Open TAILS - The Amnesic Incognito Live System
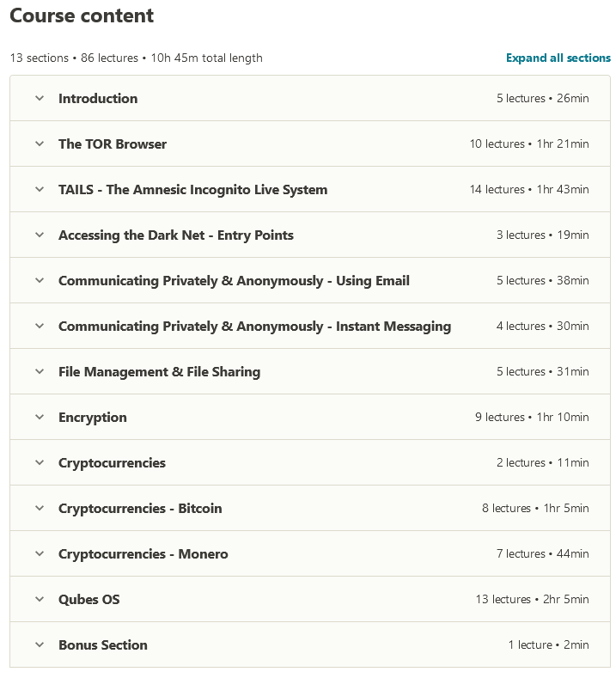The image size is (616, 678). tap(192, 190)
